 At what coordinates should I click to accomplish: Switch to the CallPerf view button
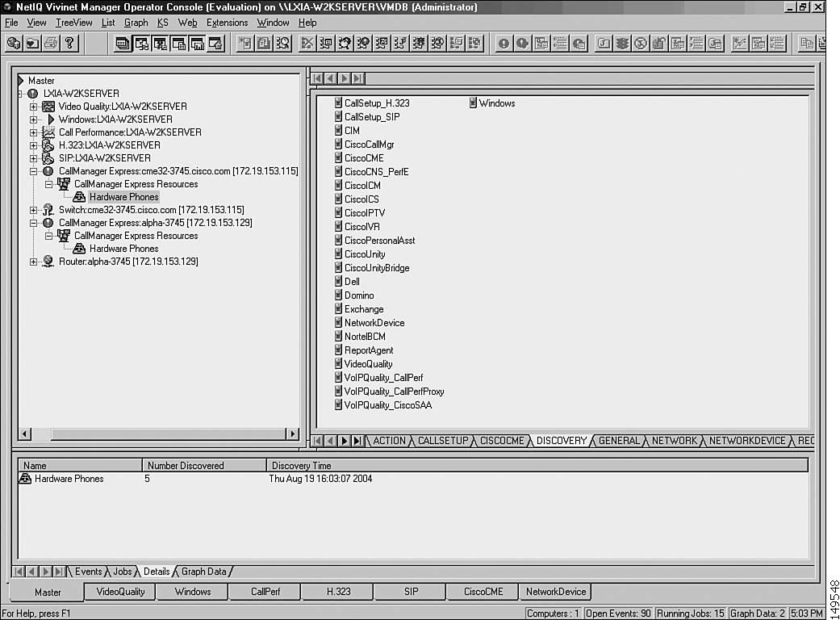265,592
